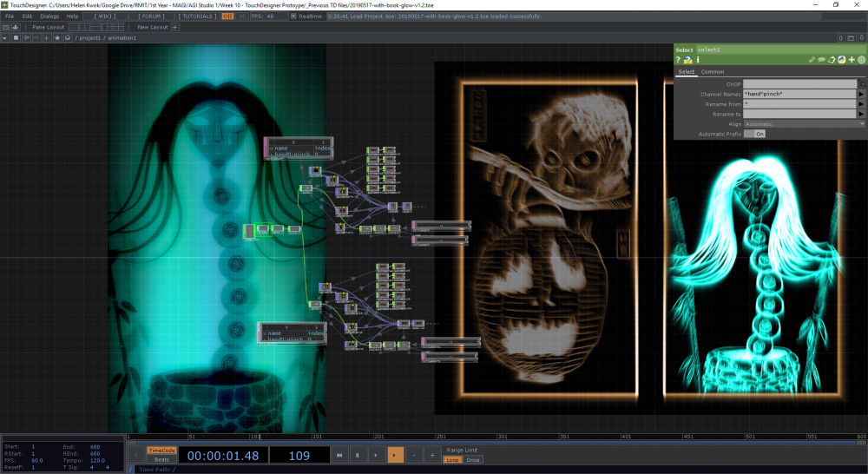Open the operator help question mark icon

pyautogui.click(x=679, y=60)
